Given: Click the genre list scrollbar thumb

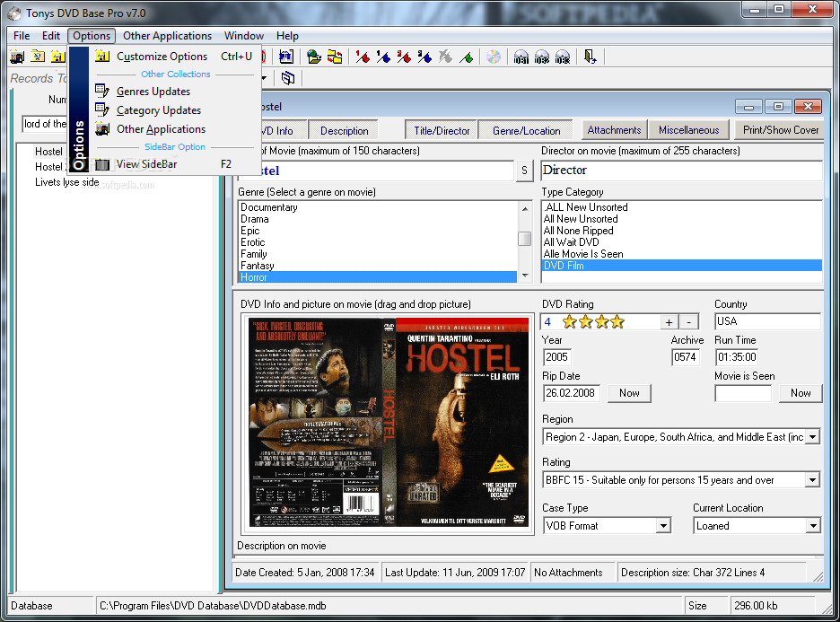Looking at the screenshot, I should pyautogui.click(x=524, y=239).
